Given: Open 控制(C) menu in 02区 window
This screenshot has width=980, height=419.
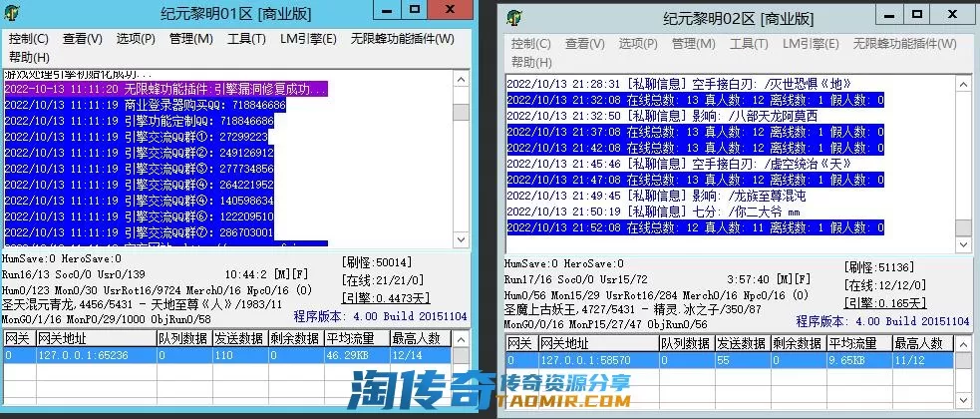Looking at the screenshot, I should pyautogui.click(x=531, y=44).
